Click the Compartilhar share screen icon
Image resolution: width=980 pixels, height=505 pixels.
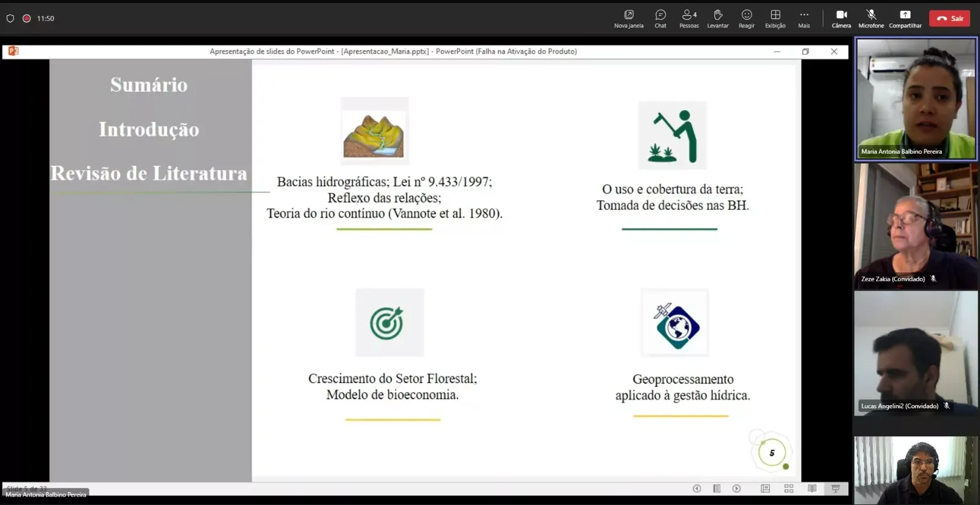pyautogui.click(x=905, y=18)
